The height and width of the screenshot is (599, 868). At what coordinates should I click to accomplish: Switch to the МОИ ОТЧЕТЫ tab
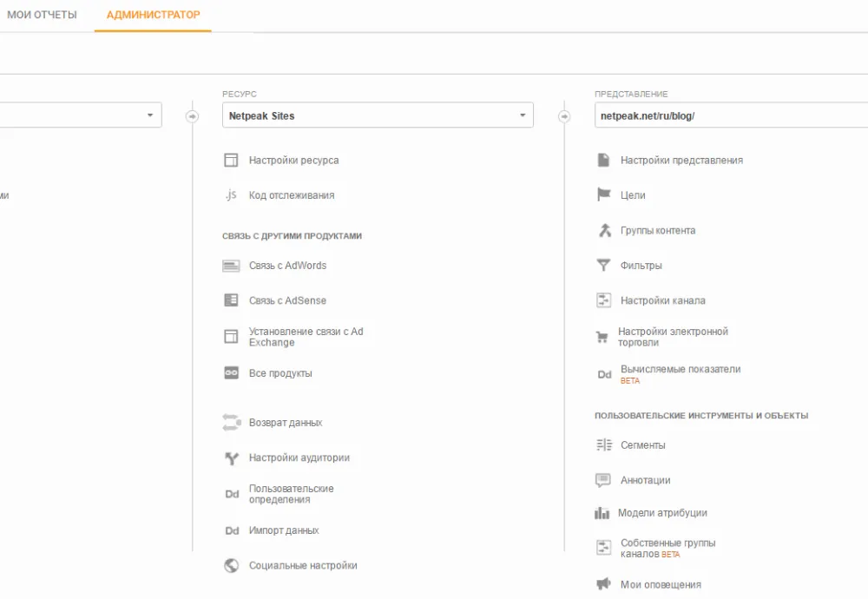pos(42,15)
